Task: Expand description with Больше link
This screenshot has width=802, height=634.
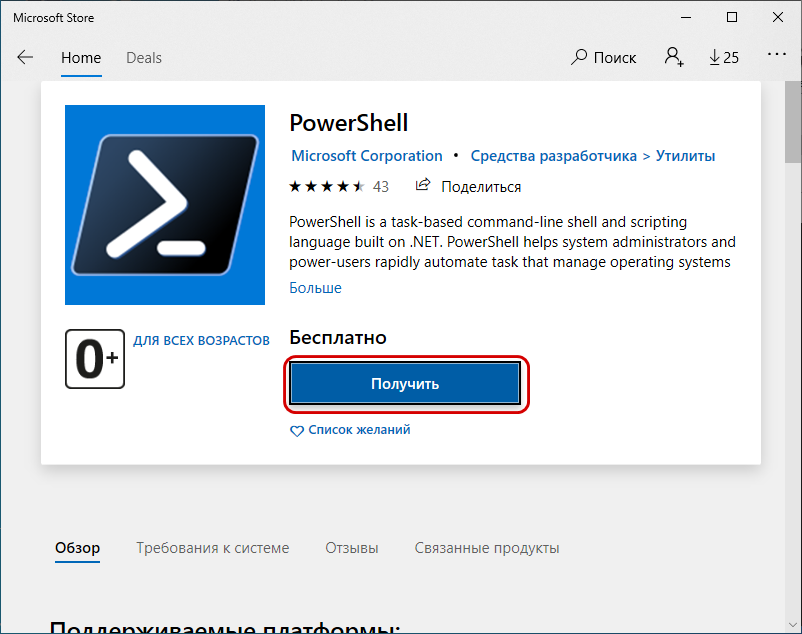Action: tap(315, 288)
